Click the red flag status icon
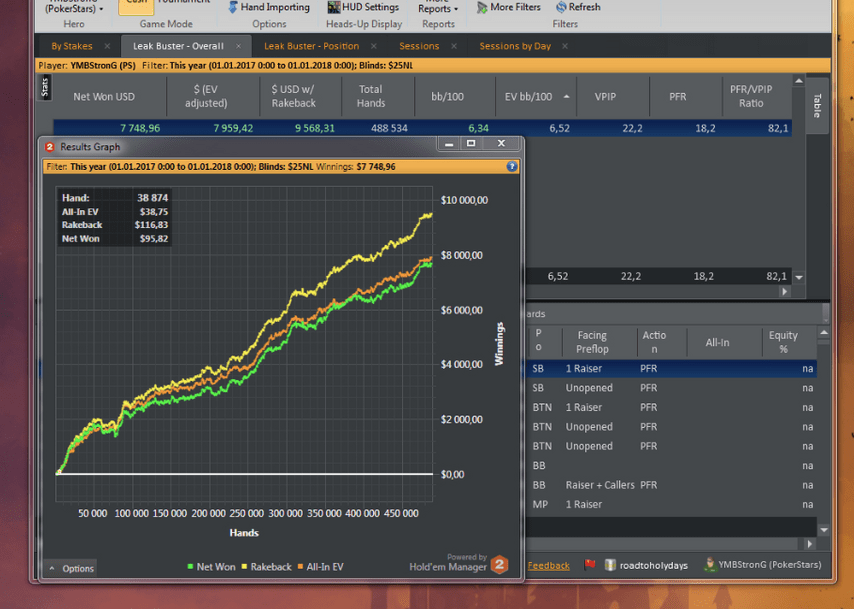 point(589,565)
